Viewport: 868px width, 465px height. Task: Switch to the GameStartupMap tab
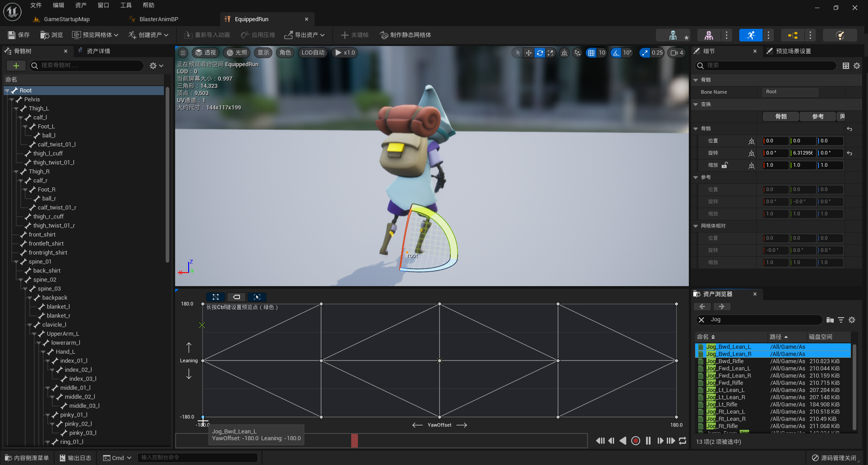tap(67, 19)
